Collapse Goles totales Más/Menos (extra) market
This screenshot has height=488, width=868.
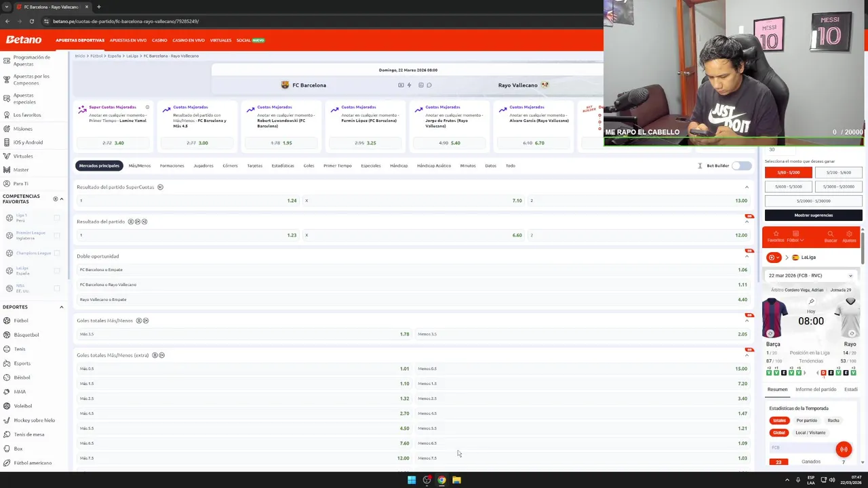point(747,355)
